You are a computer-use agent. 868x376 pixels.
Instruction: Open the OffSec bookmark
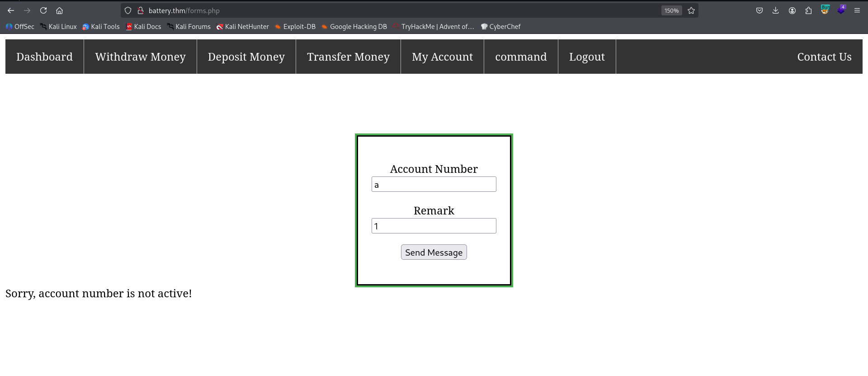click(20, 27)
